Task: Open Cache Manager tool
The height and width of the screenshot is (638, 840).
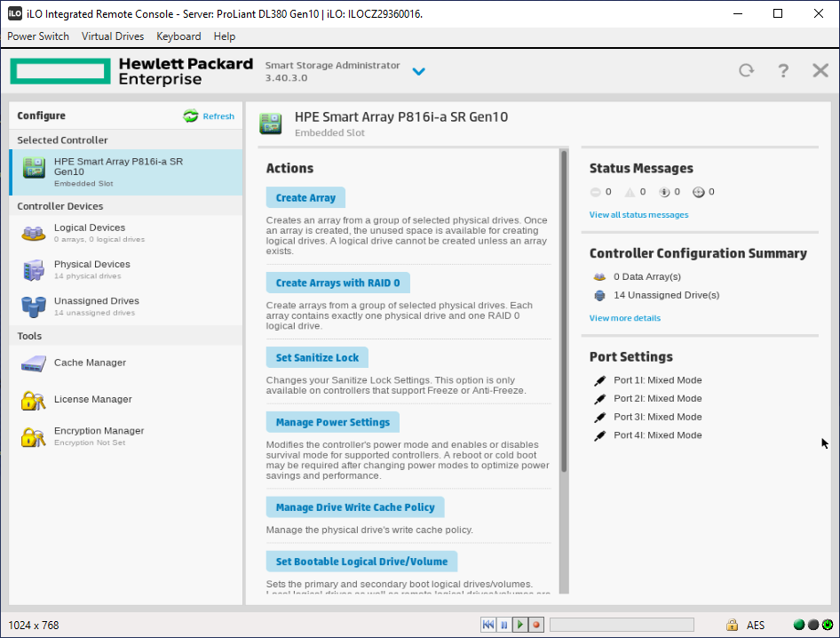Action: click(126, 363)
